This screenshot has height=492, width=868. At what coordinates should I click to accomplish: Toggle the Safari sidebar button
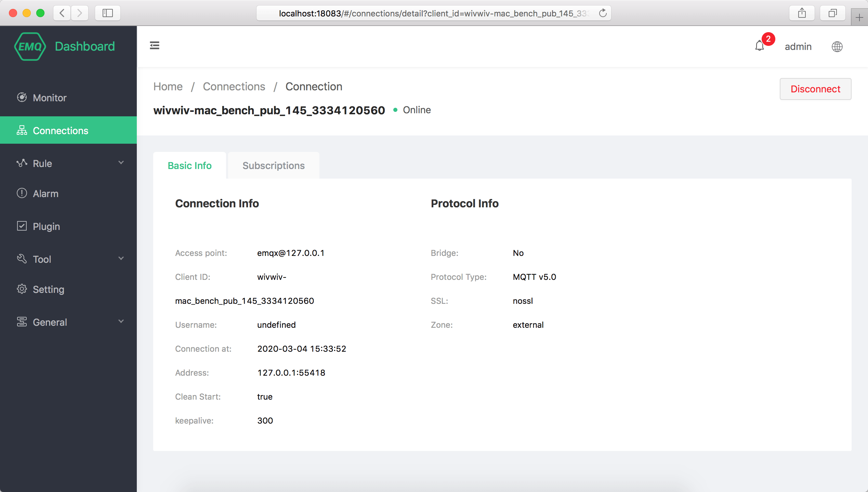tap(107, 13)
